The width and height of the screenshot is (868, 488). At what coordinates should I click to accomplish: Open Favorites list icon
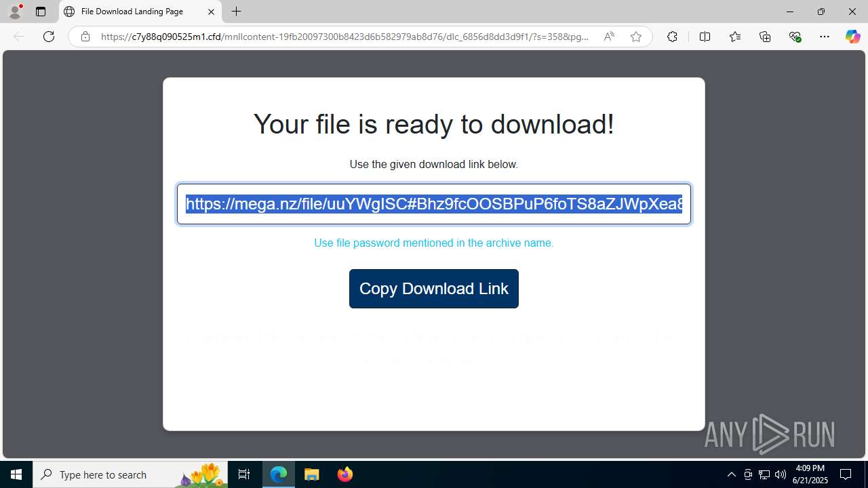click(735, 37)
